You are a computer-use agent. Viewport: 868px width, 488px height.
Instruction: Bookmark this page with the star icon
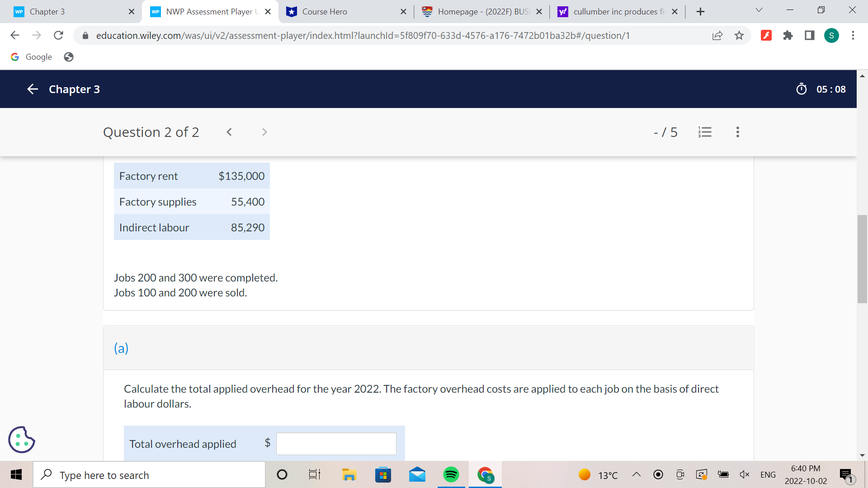(x=739, y=35)
